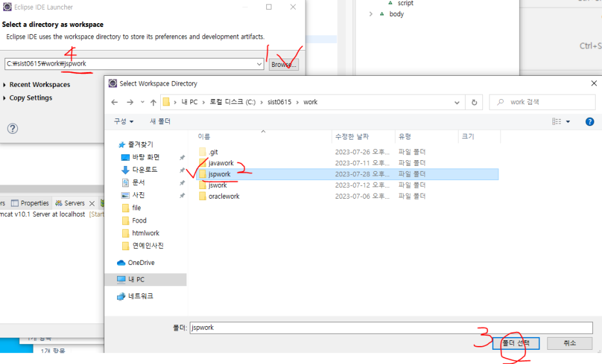Sort by the '이름' column header
The height and width of the screenshot is (364, 602).
tap(204, 137)
